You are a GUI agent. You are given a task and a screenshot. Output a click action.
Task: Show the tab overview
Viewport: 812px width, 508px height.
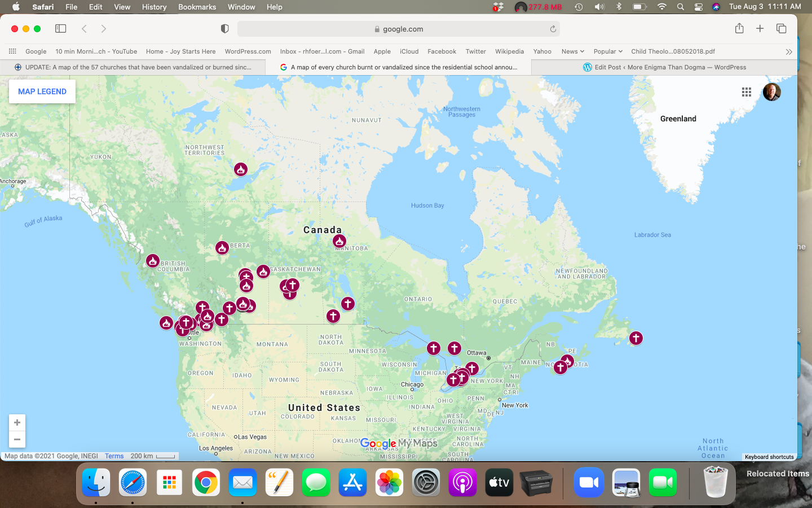coord(781,29)
